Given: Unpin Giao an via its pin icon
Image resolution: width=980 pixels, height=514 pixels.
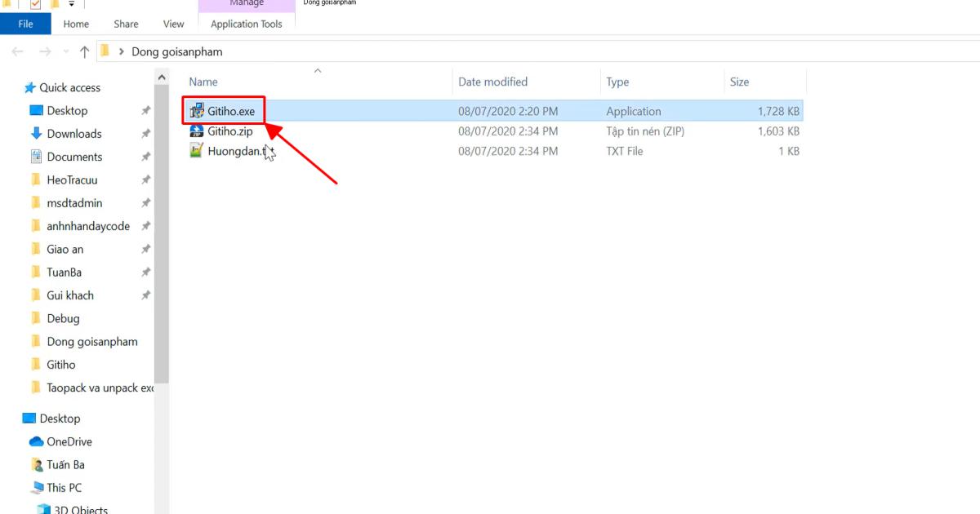Looking at the screenshot, I should point(145,249).
